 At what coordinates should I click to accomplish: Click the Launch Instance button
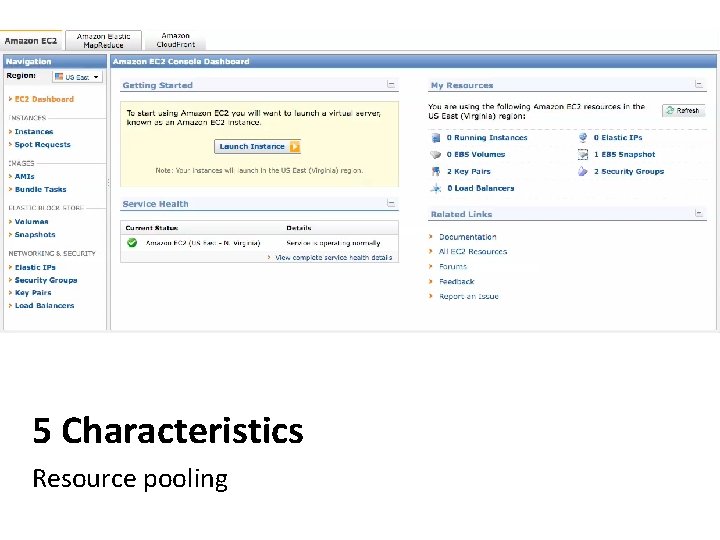pyautogui.click(x=258, y=146)
